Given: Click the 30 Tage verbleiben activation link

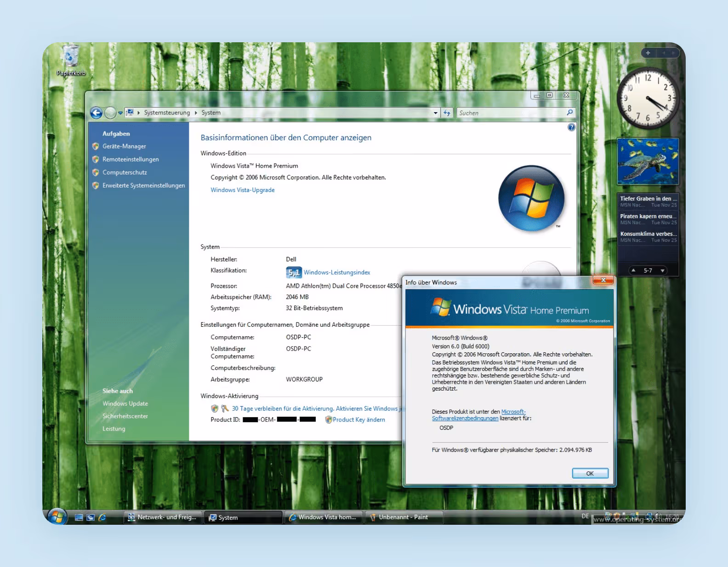Looking at the screenshot, I should pyautogui.click(x=317, y=408).
